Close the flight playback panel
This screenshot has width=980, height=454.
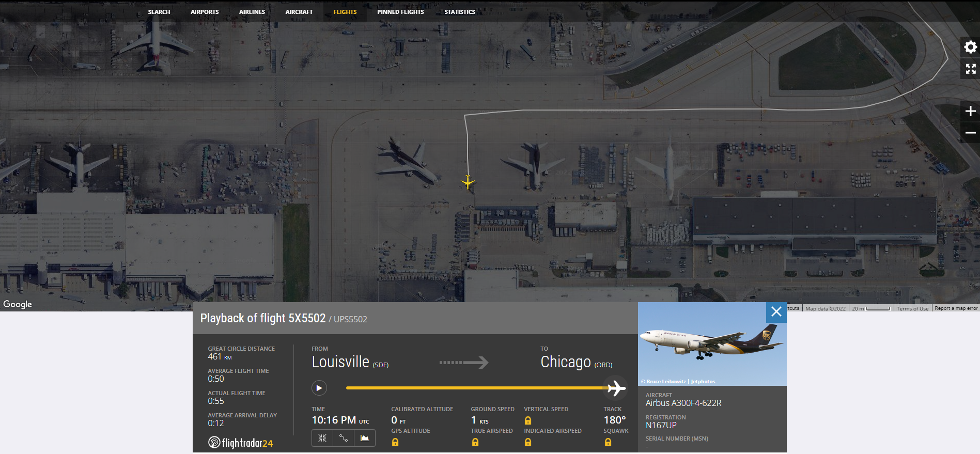pyautogui.click(x=776, y=311)
